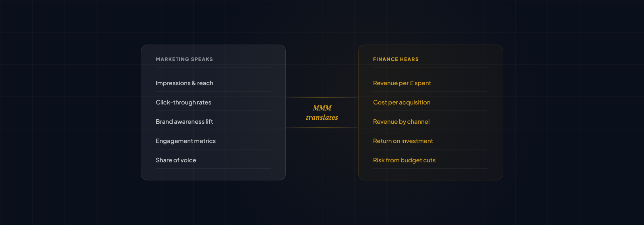Screen dimensions: 644x225
Task: Click the Risk from budget cuts item
Action: tap(404, 160)
